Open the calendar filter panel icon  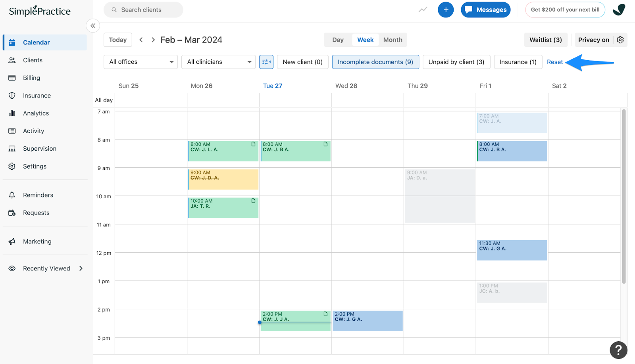point(266,62)
